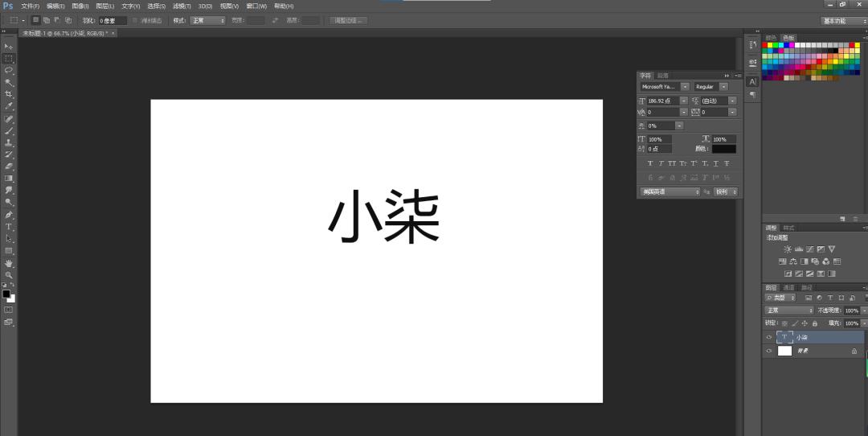Add Vibrance adjustment triangle icon
This screenshot has height=436, width=868.
pyautogui.click(x=832, y=249)
